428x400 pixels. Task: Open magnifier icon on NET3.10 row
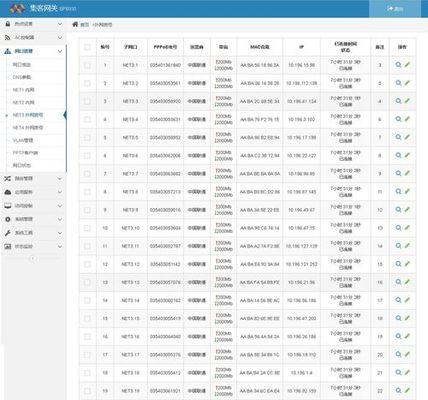tap(398, 228)
